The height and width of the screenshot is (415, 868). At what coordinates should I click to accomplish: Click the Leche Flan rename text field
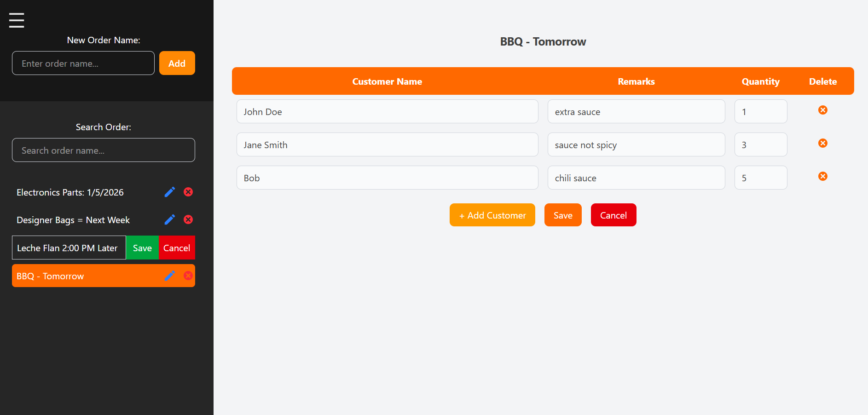pos(69,248)
